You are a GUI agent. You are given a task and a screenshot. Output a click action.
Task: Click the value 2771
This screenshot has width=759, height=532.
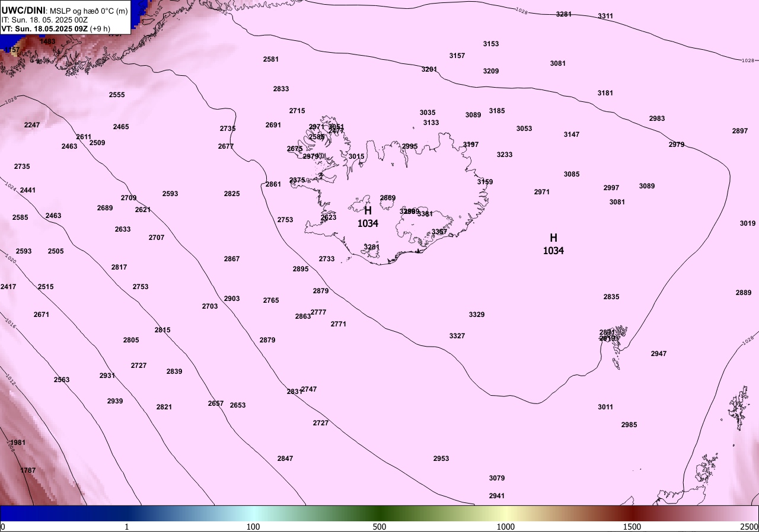[339, 324]
